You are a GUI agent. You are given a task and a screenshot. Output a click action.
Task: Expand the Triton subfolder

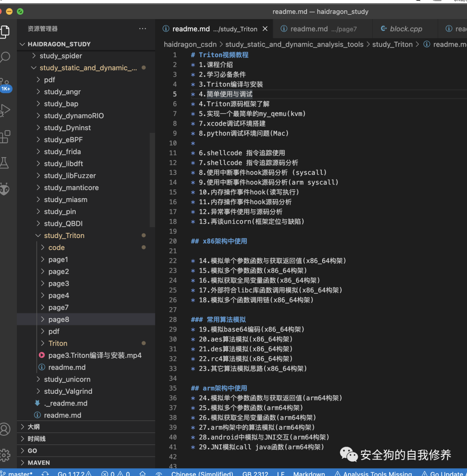86,343
